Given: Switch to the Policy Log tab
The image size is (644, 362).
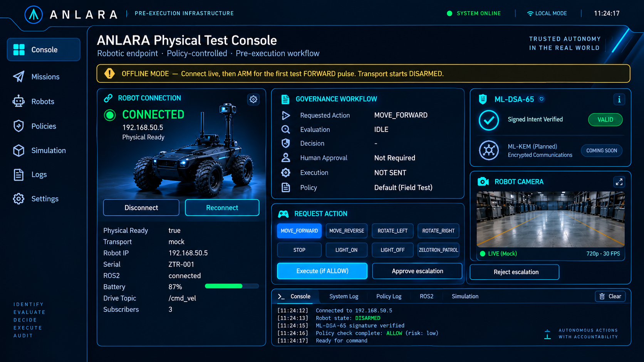Looking at the screenshot, I should [389, 296].
